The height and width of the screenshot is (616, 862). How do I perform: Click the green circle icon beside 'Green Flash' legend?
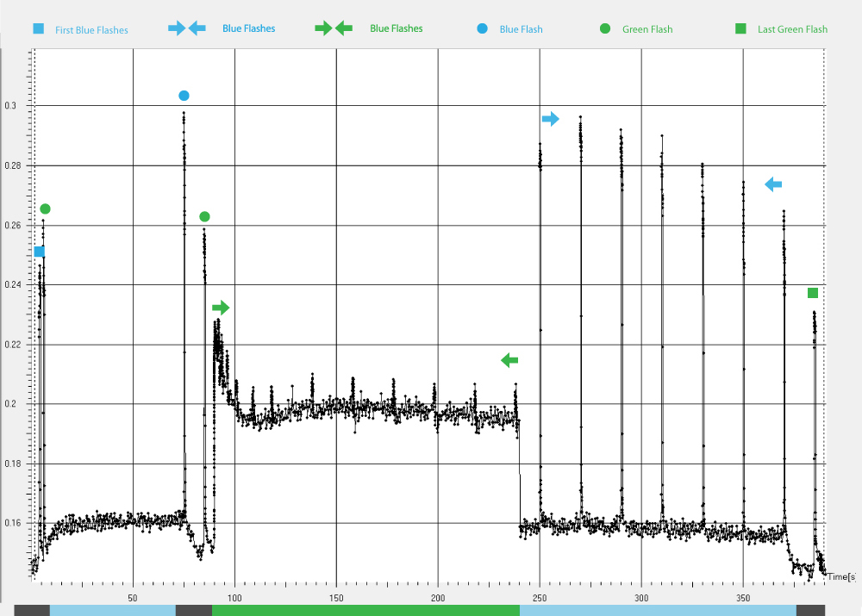[x=605, y=29]
